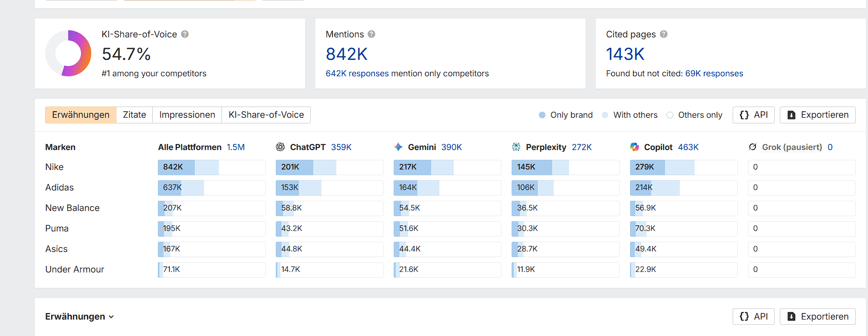Click the KI-Share-of-Voice help icon

[185, 34]
